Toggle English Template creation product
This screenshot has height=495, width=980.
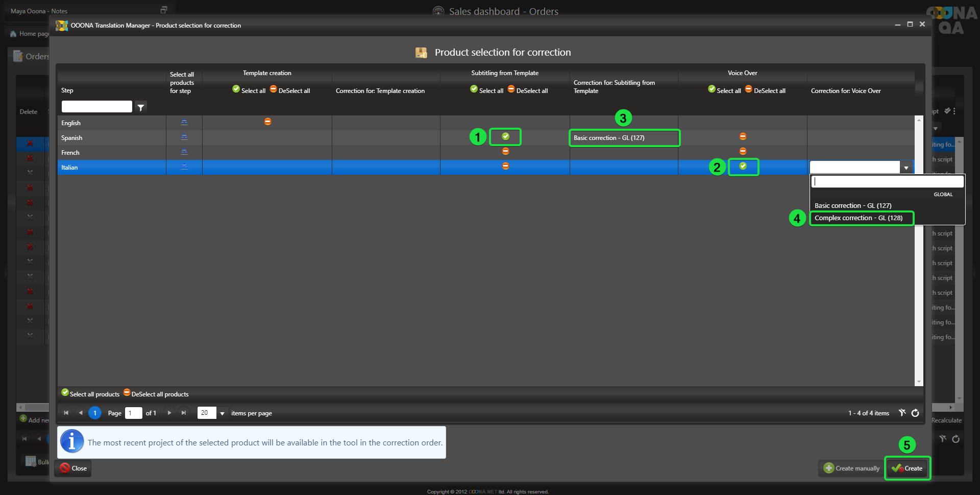click(267, 122)
